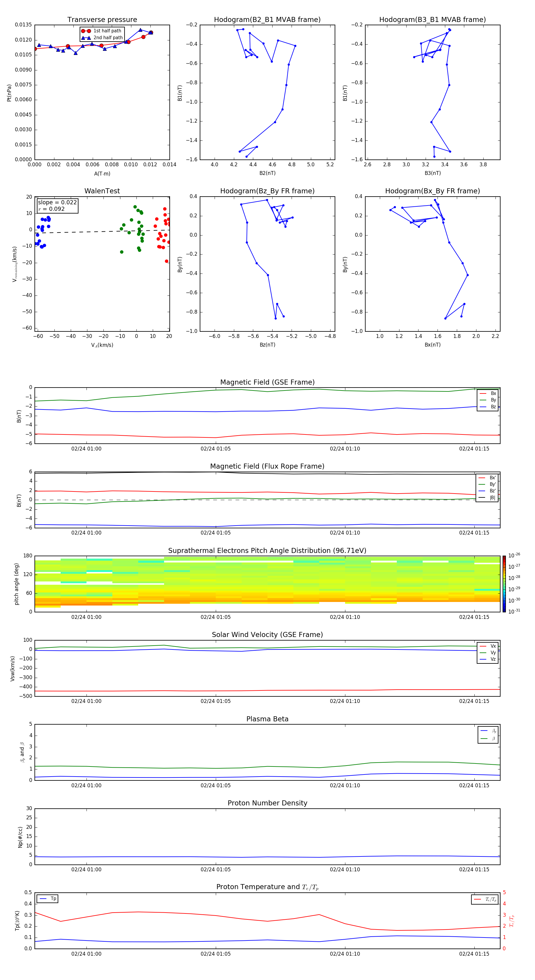535x980 pixels.
Task: Click the 'Proton Temperature and Te/Tp' title
Action: pyautogui.click(x=267, y=887)
